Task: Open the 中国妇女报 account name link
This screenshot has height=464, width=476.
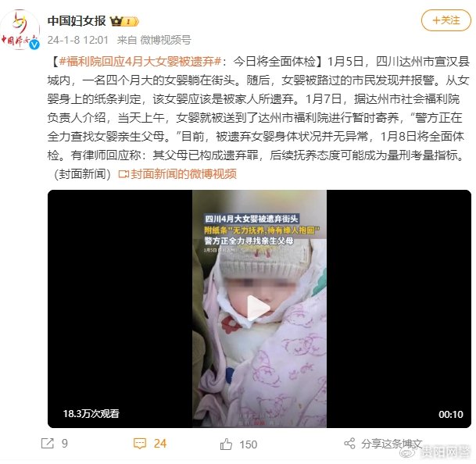Action: 77,21
